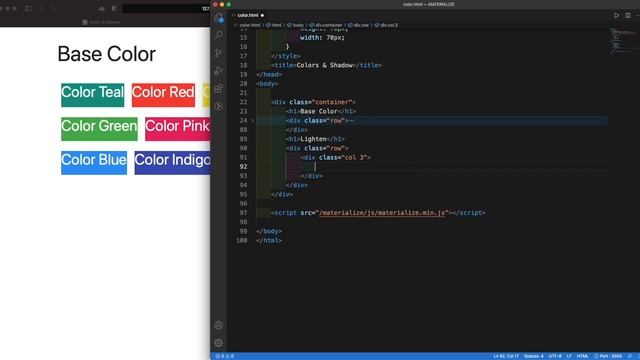
Task: Click the div class container code on line 22
Action: tap(313, 102)
